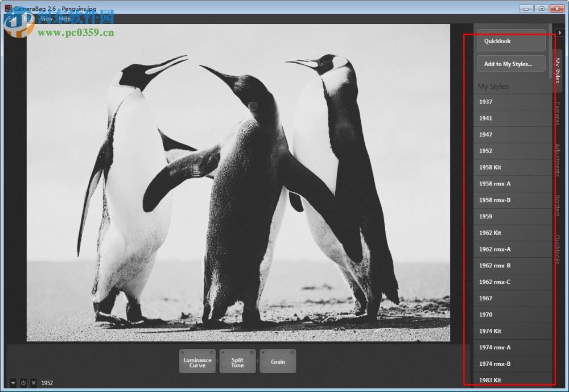Click the Quicklook button
The image size is (569, 392).
point(510,41)
